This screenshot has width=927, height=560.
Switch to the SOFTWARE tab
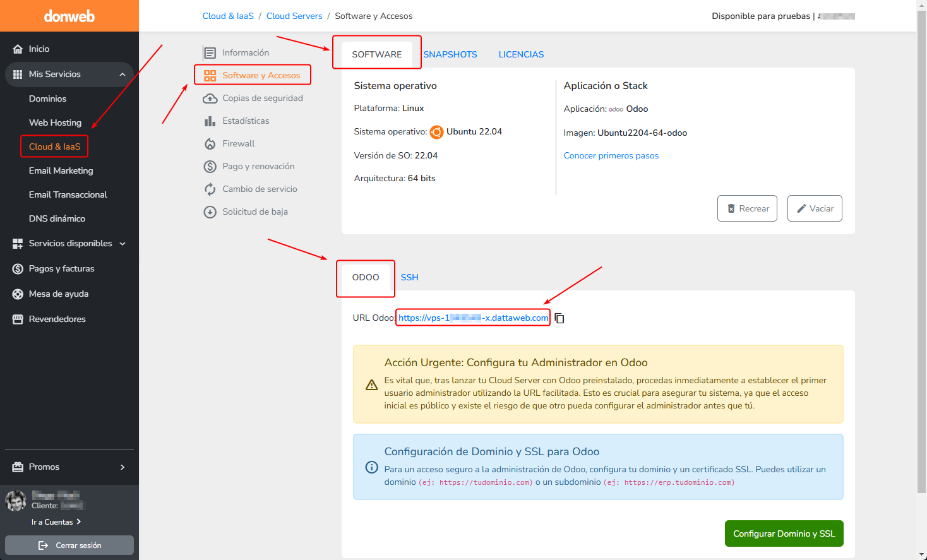377,54
